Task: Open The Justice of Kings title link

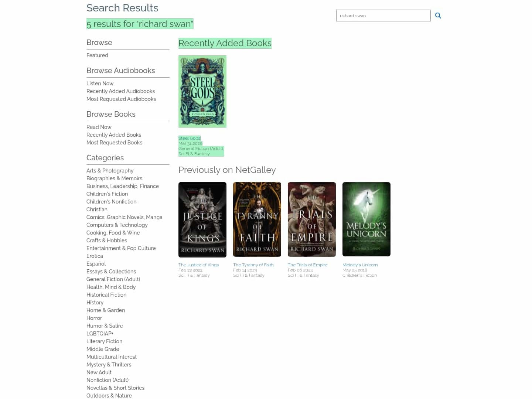Action: click(x=198, y=265)
